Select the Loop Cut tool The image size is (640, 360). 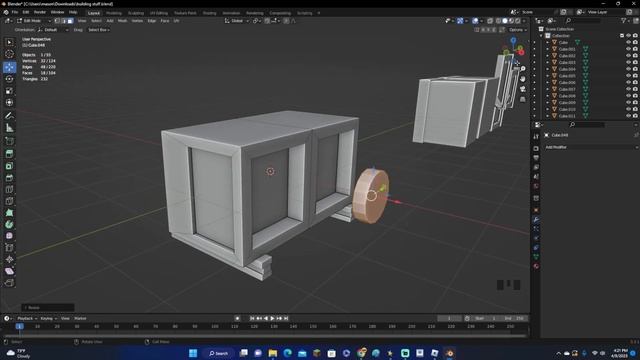click(x=9, y=189)
